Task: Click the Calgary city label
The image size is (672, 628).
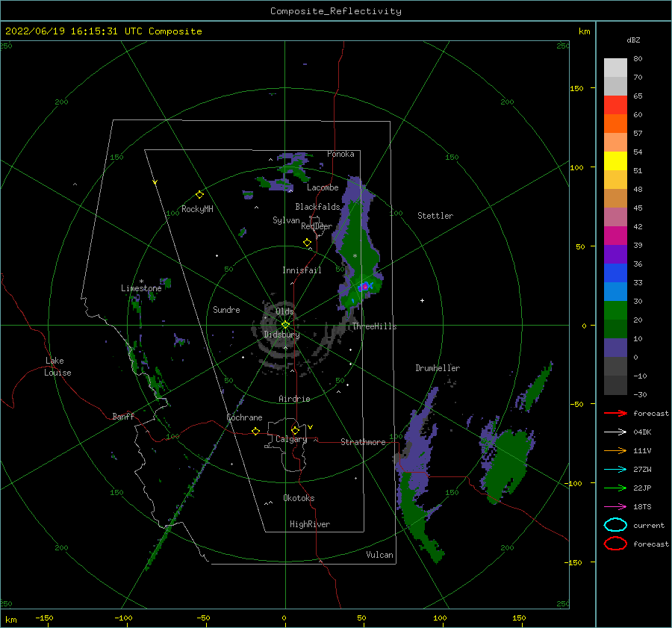Action: (x=291, y=439)
